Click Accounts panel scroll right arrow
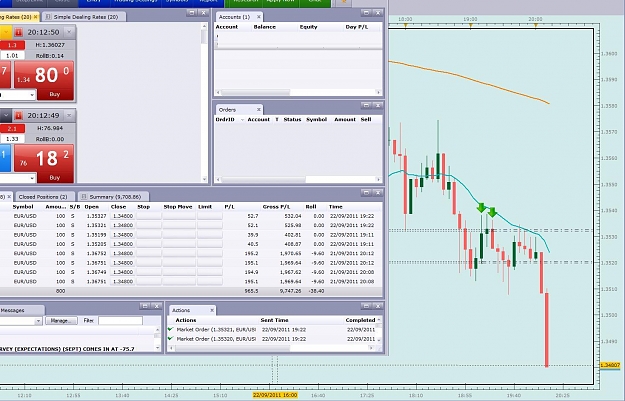Screen dimensions: 625x401 378,92
